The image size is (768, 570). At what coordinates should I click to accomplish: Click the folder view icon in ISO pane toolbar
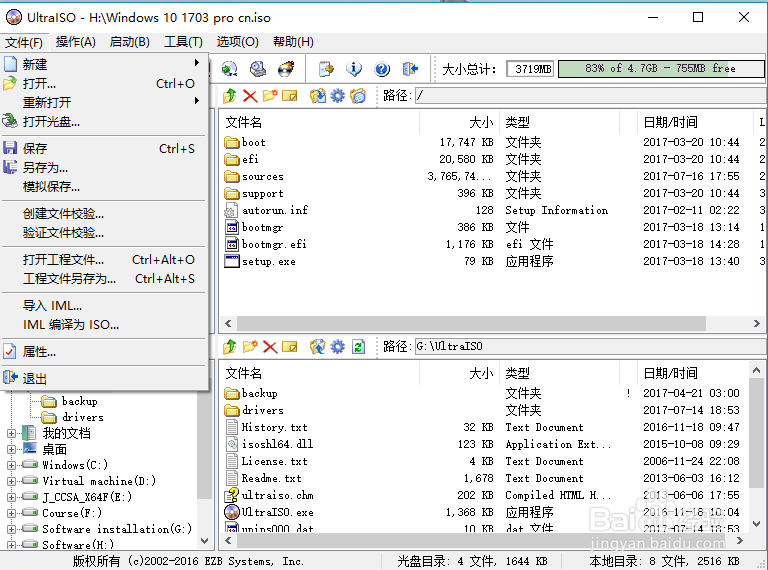click(x=358, y=95)
